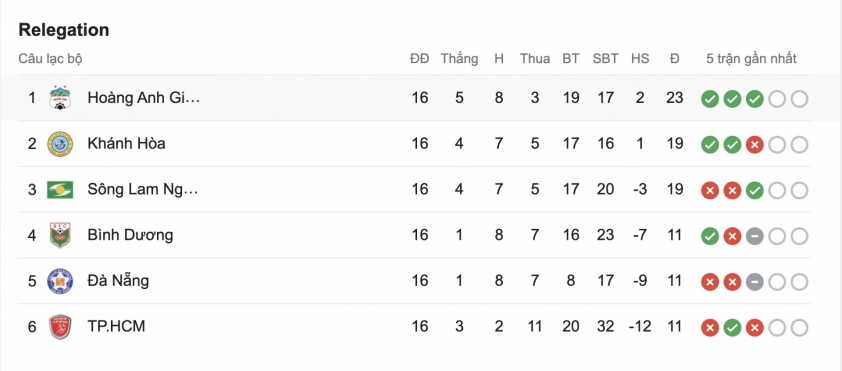Click the TP.HCM red shield logo
This screenshot has height=371, width=842.
pos(60,327)
